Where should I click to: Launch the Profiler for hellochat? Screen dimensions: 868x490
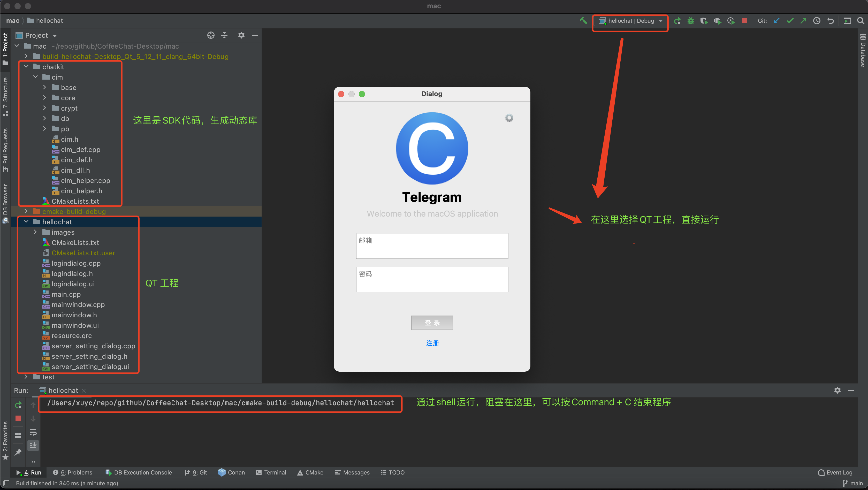point(731,21)
